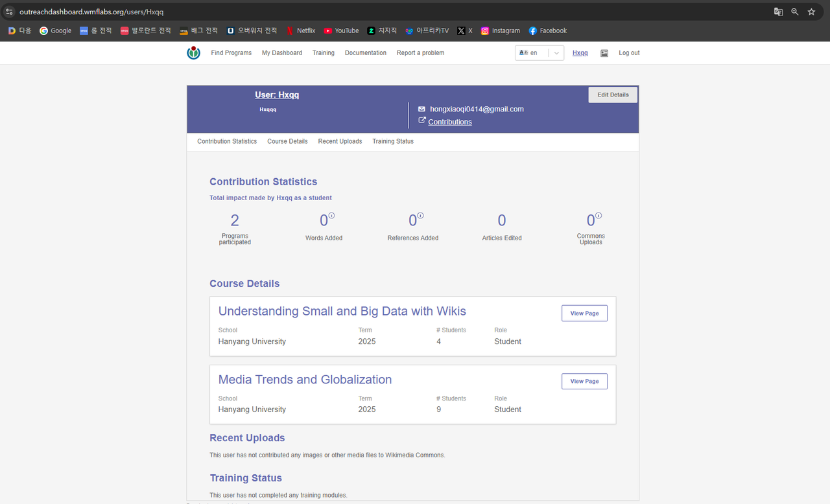The width and height of the screenshot is (830, 504).
Task: Click the Wikimedia logo in the header
Action: tap(193, 53)
